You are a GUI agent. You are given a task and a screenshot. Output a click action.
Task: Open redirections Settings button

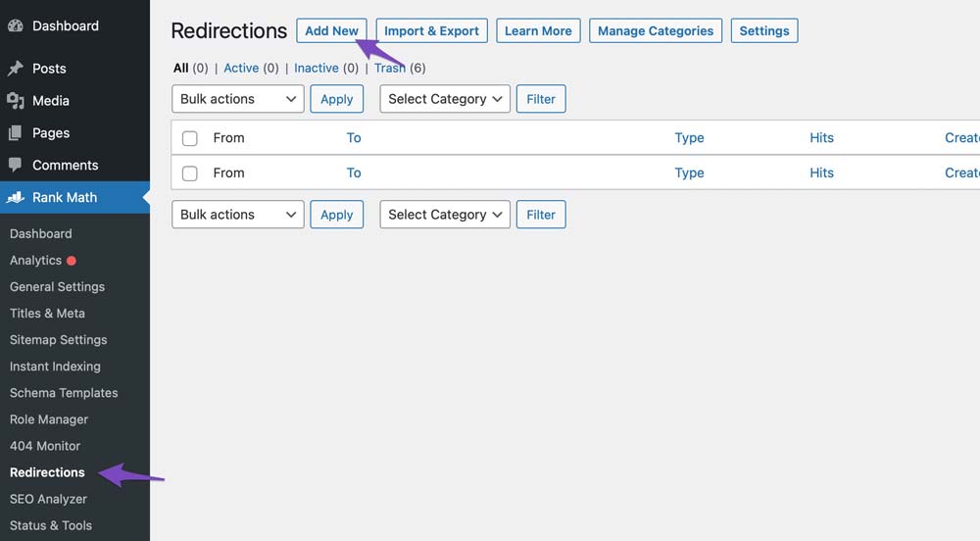(x=764, y=30)
